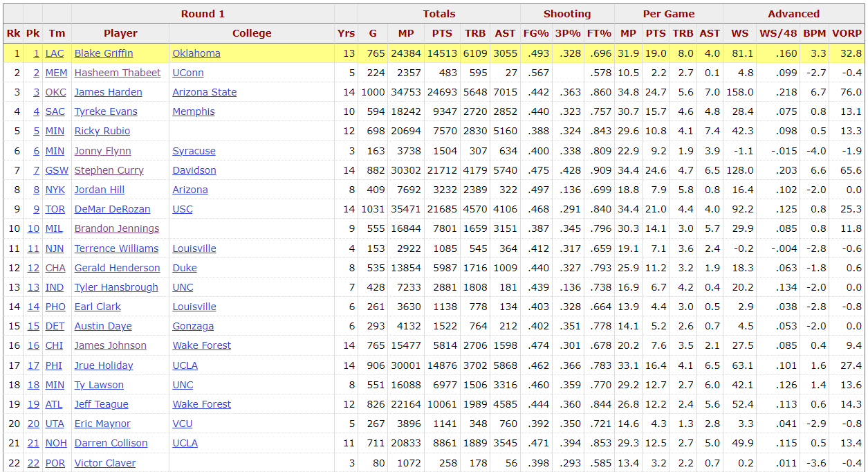Open pick number 10 link
Image resolution: width=868 pixels, height=472 pixels.
(x=33, y=228)
